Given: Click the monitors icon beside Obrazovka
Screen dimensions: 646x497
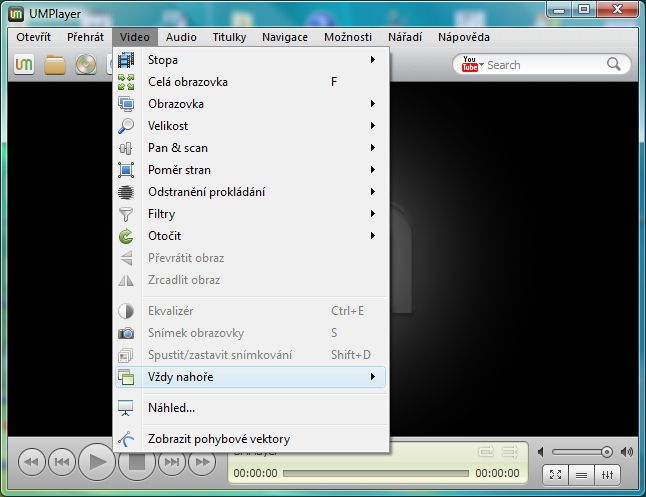Looking at the screenshot, I should [x=126, y=104].
